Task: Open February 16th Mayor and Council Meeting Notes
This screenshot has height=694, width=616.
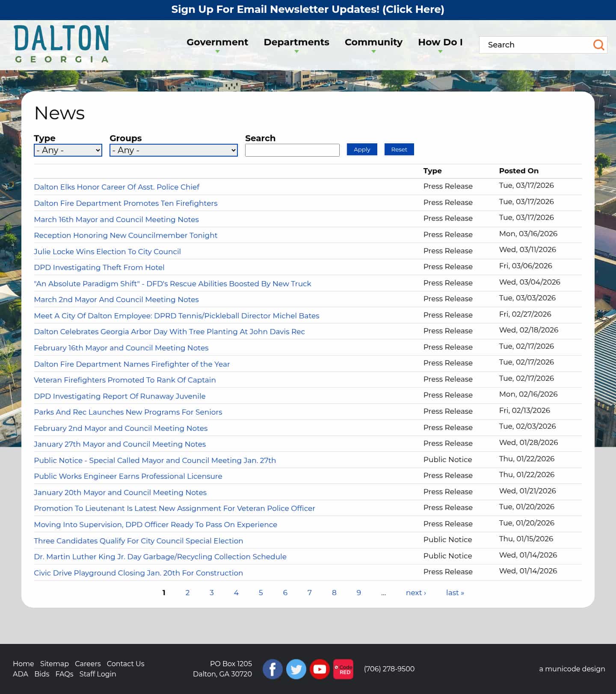Action: click(x=121, y=348)
